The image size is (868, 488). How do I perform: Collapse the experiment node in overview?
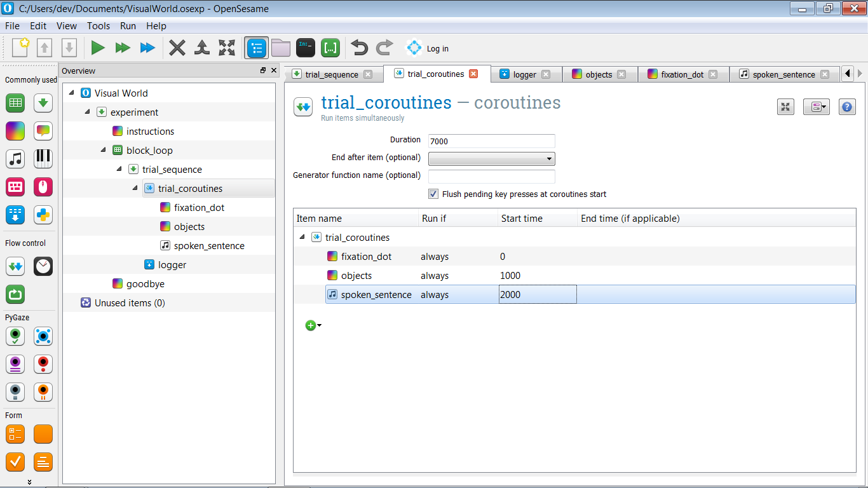pyautogui.click(x=87, y=112)
